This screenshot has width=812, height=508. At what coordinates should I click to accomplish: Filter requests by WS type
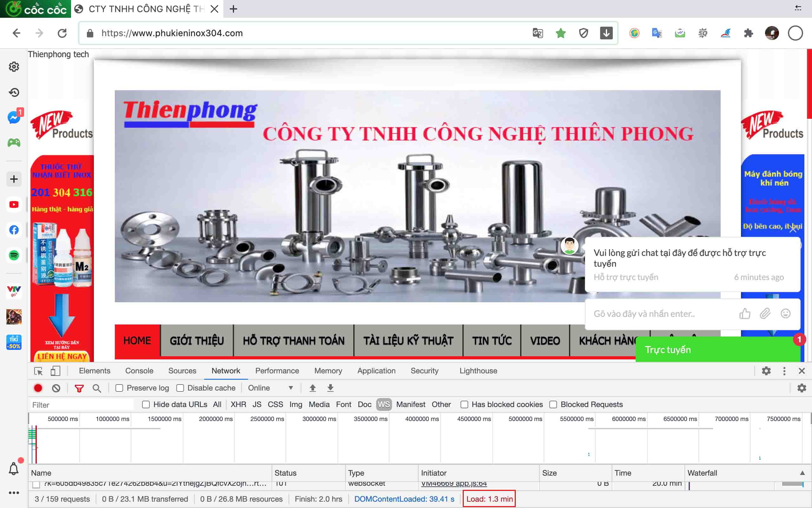pyautogui.click(x=384, y=404)
